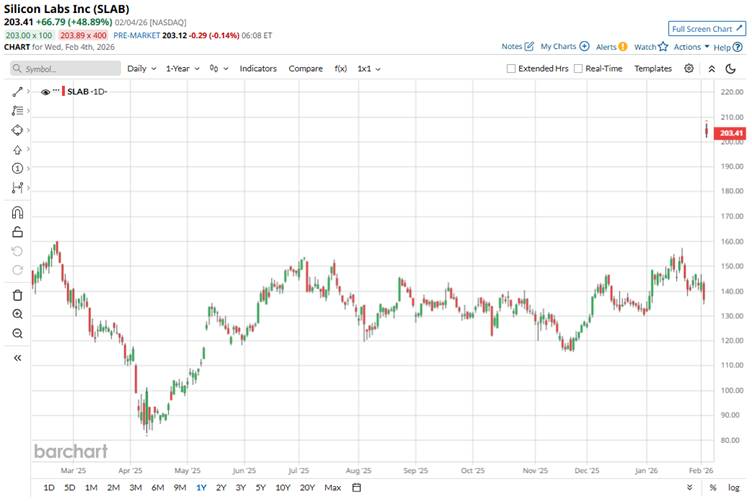The height and width of the screenshot is (502, 752).
Task: Click the 203.41 price label marker
Action: pos(730,133)
